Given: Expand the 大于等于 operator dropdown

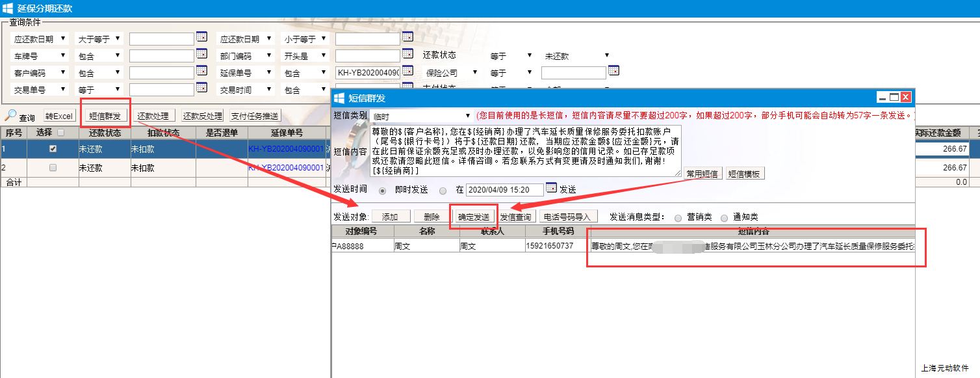Looking at the screenshot, I should (x=99, y=39).
